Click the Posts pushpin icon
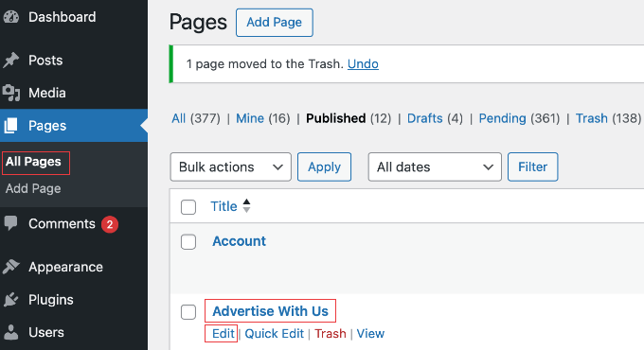The image size is (644, 350). click(11, 61)
